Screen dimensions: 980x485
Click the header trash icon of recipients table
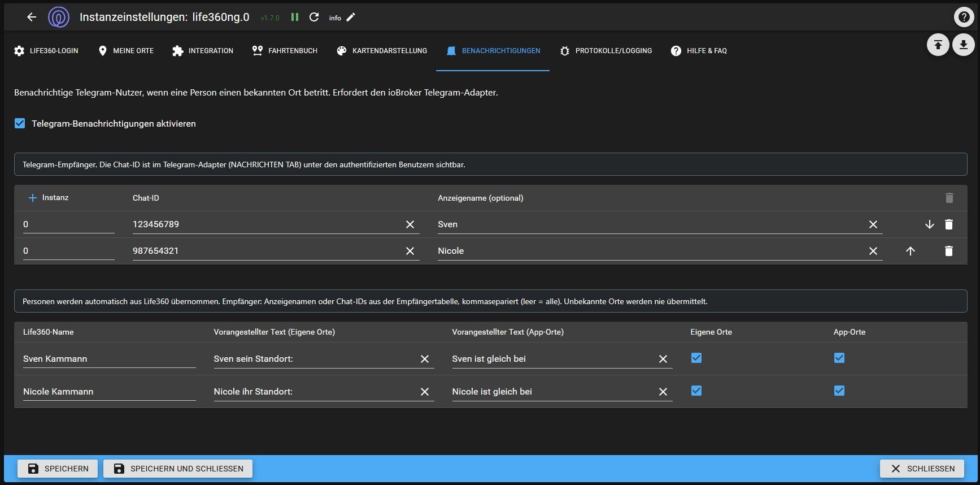click(x=949, y=198)
